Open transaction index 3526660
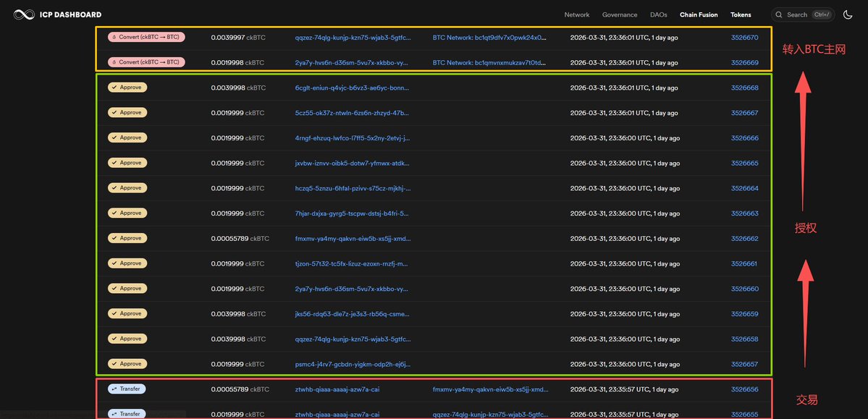 pyautogui.click(x=744, y=289)
